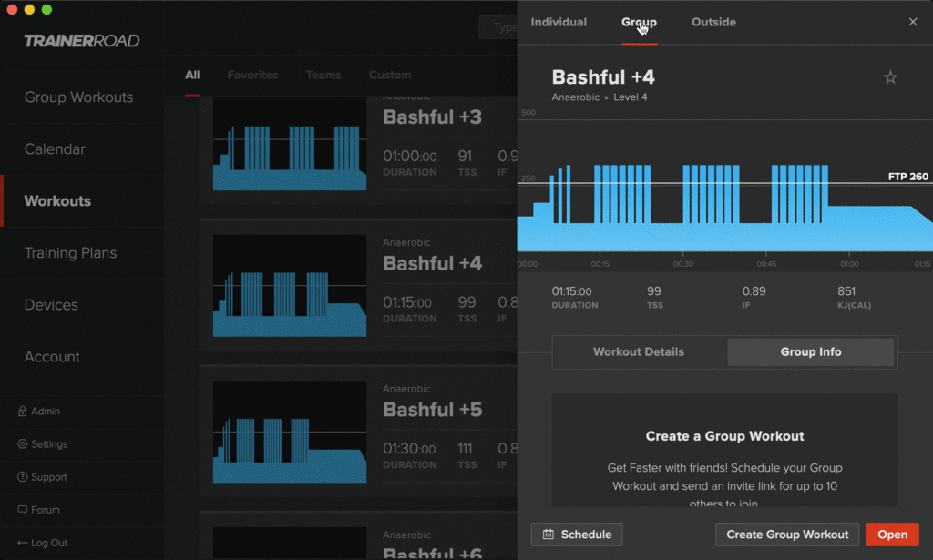This screenshot has height=560, width=933.
Task: Navigate to Devices in the sidebar
Action: click(x=52, y=305)
